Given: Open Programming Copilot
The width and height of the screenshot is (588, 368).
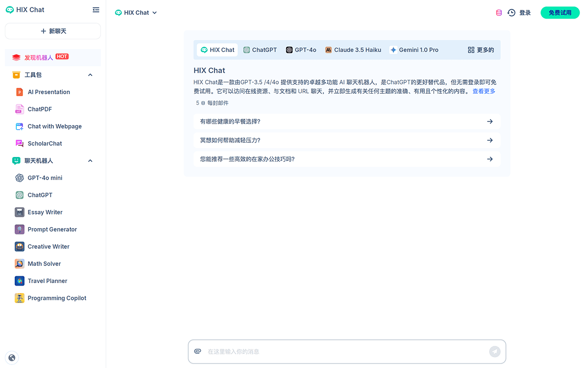Looking at the screenshot, I should coord(57,298).
